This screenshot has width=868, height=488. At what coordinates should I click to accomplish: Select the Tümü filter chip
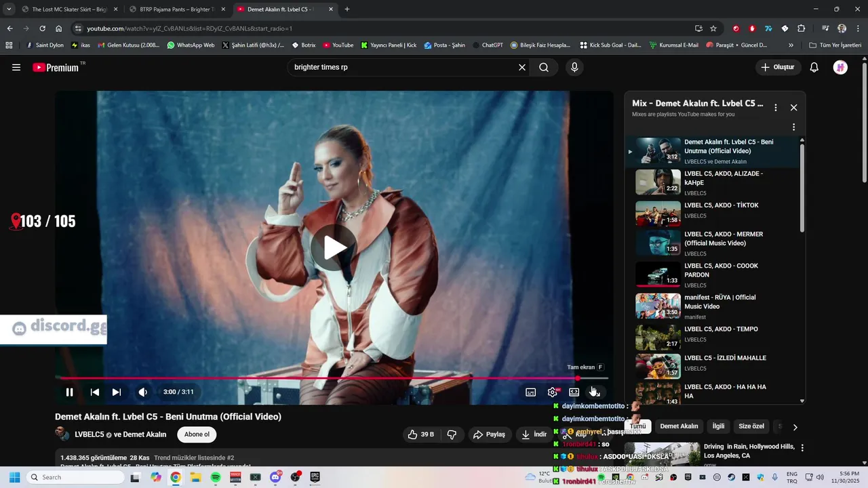(638, 426)
